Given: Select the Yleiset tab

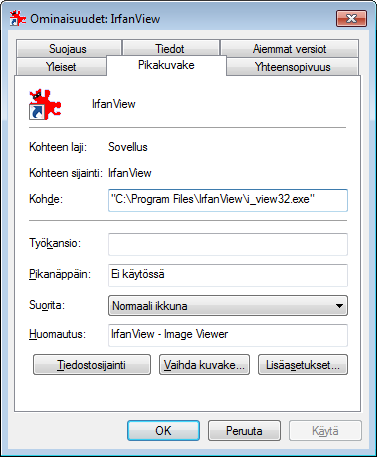Looking at the screenshot, I should 61,67.
